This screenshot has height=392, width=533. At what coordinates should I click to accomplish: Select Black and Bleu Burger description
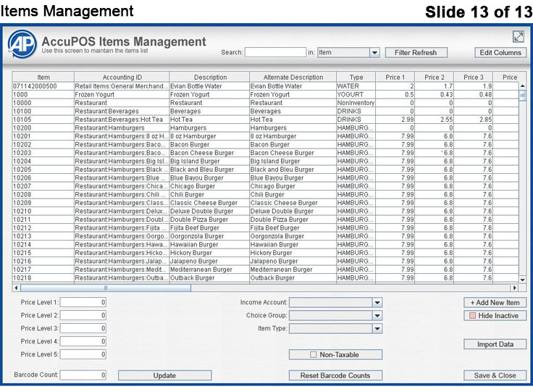pos(209,170)
